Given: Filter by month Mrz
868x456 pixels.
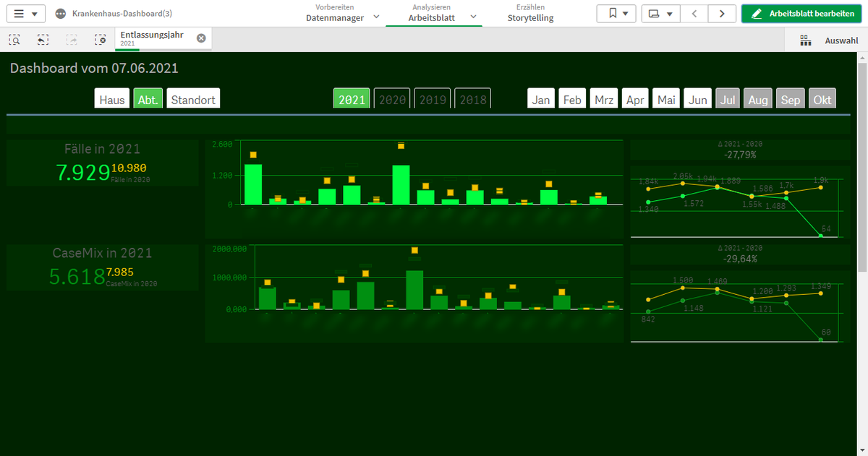Looking at the screenshot, I should click(604, 100).
